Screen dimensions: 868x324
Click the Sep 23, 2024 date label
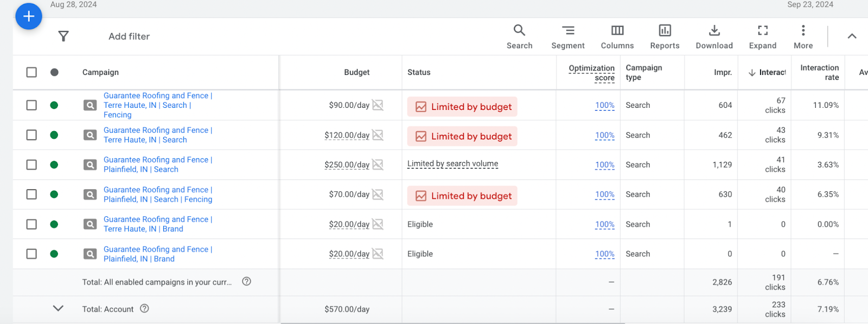810,5
